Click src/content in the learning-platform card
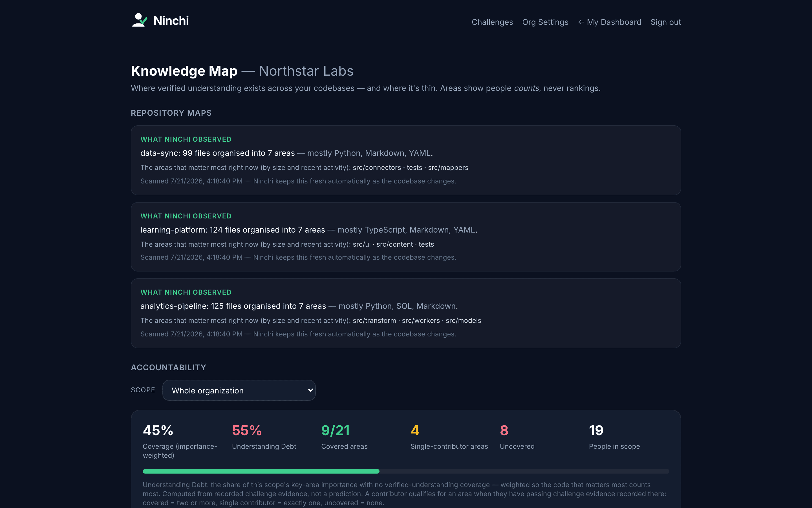This screenshot has height=508, width=812. click(395, 244)
